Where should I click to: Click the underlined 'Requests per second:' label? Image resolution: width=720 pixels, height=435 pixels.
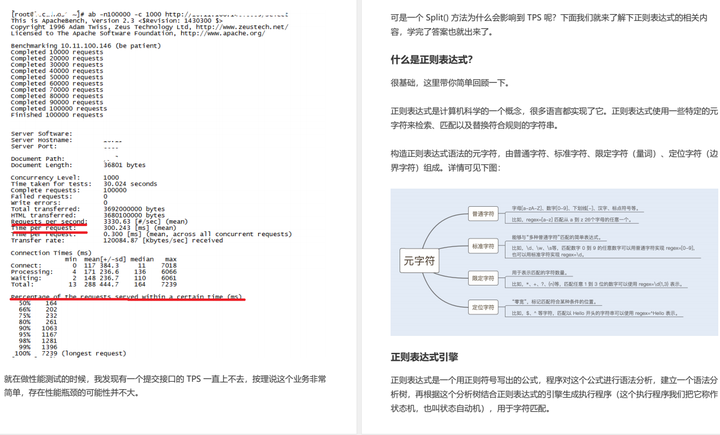coord(49,221)
